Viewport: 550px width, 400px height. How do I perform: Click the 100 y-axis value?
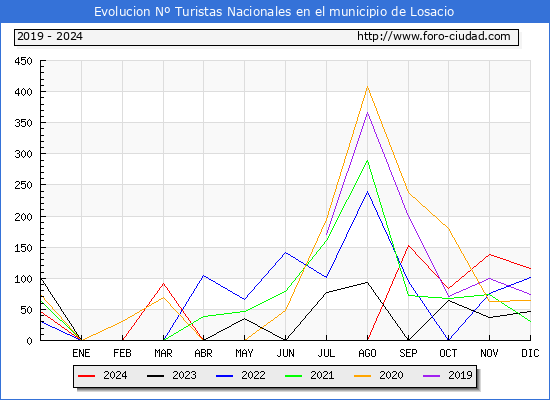tap(24, 279)
